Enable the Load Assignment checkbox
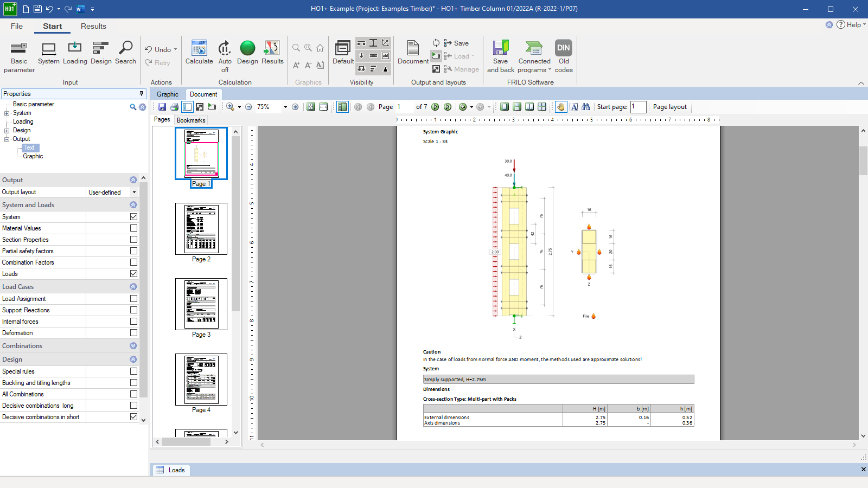Viewport: 868px width, 488px height. [133, 298]
